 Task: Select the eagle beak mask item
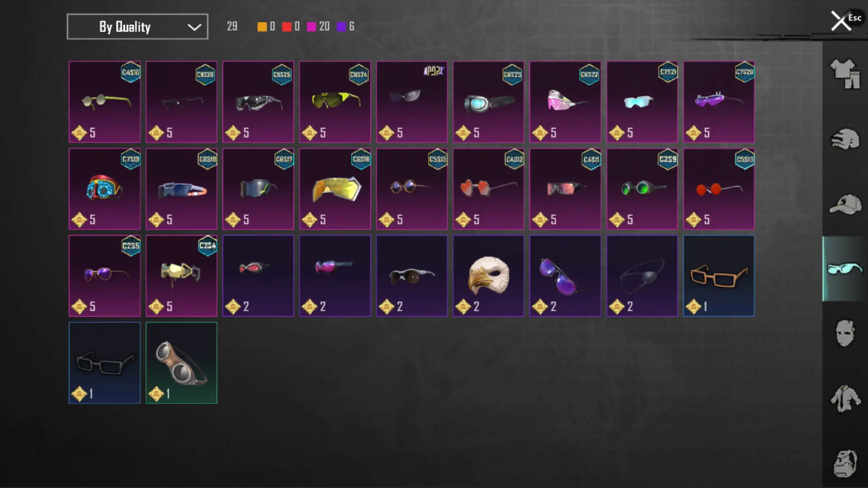(x=489, y=276)
